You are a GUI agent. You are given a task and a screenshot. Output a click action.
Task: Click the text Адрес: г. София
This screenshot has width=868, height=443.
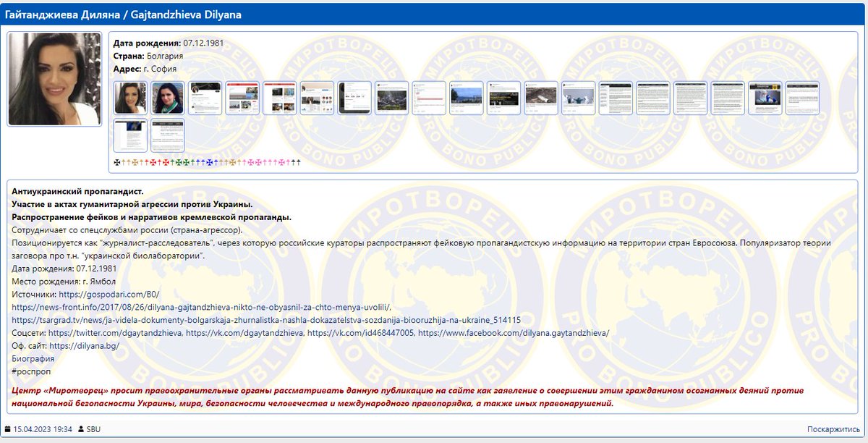pyautogui.click(x=145, y=69)
